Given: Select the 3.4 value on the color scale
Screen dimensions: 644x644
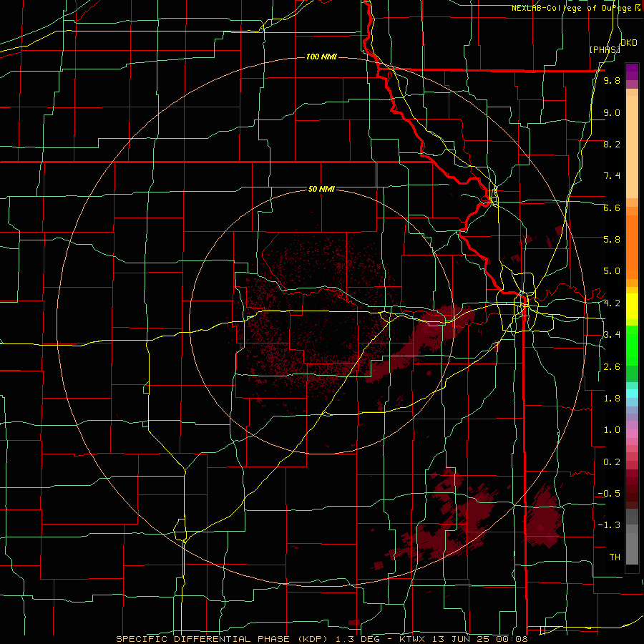Looking at the screenshot, I should (612, 334).
